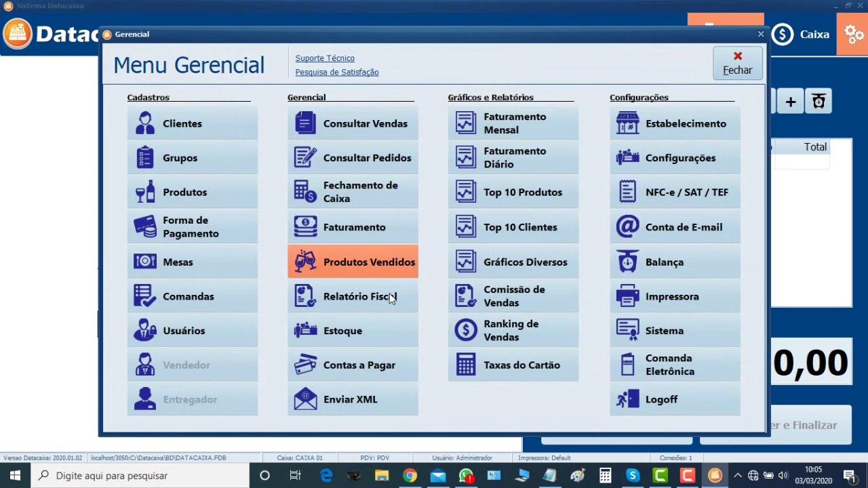Close the Gerencial window with title bar X
Image resolution: width=868 pixels, height=488 pixels.
click(x=761, y=34)
